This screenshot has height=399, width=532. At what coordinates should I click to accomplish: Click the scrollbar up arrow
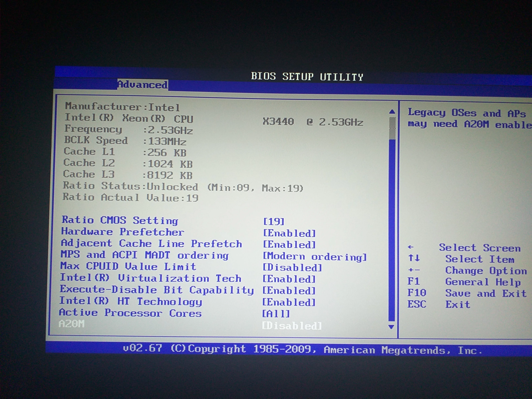click(x=392, y=112)
